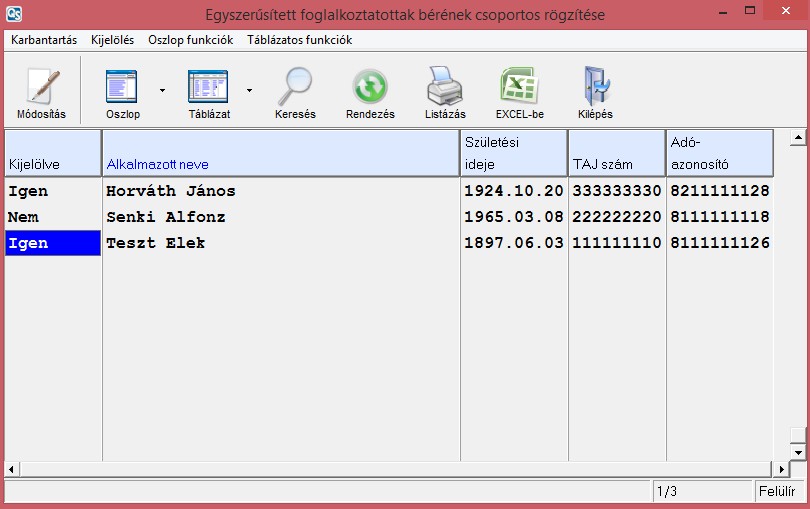Image resolution: width=810 pixels, height=509 pixels.
Task: Click the green Rendezés sort icon
Action: tap(370, 88)
